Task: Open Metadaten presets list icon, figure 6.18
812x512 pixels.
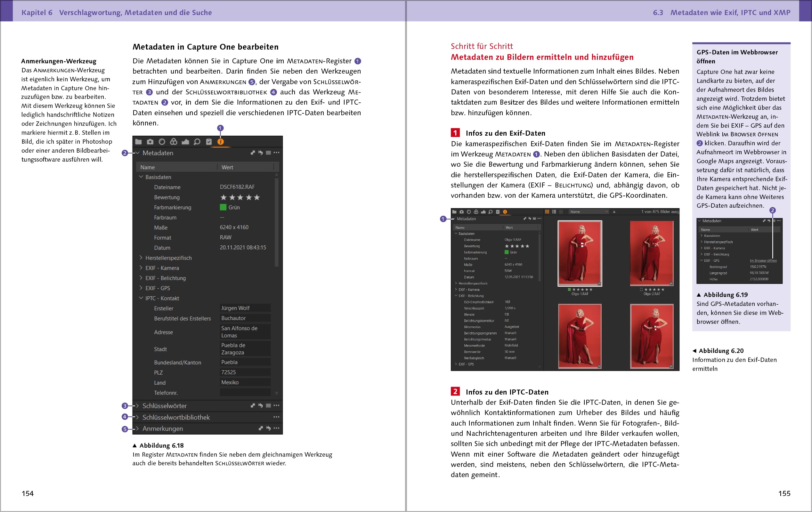Action: point(268,153)
